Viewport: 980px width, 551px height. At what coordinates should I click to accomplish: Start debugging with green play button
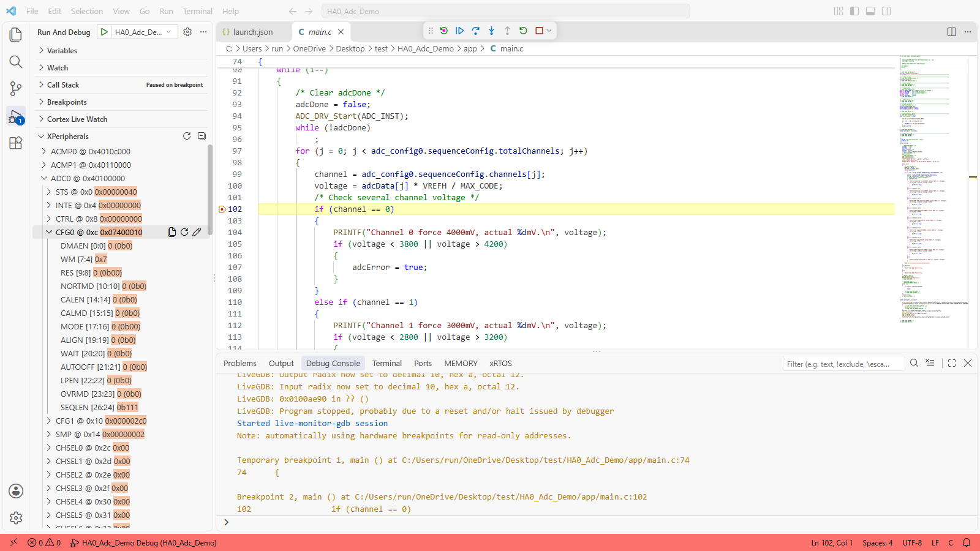pos(105,32)
